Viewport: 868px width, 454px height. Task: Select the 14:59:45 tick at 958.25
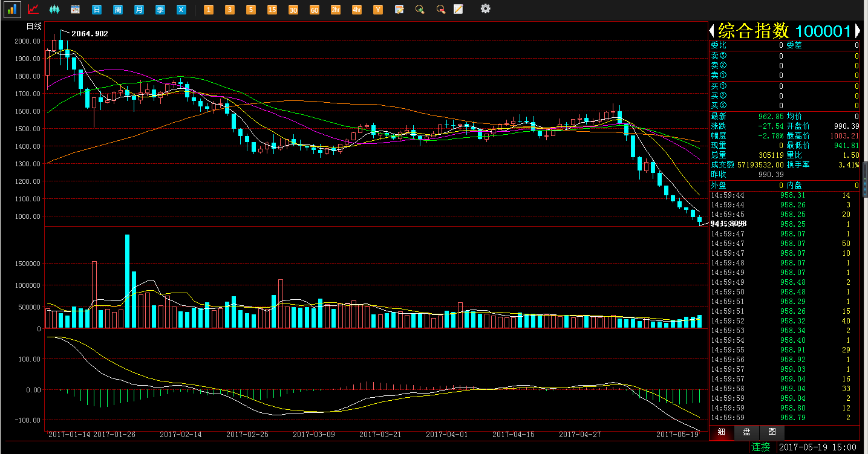coord(785,215)
